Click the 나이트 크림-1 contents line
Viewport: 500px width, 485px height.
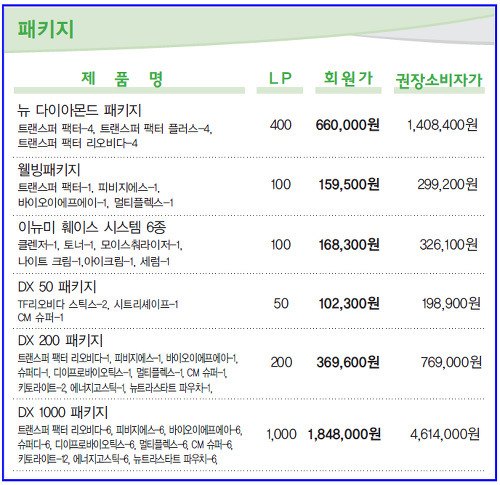point(94,262)
